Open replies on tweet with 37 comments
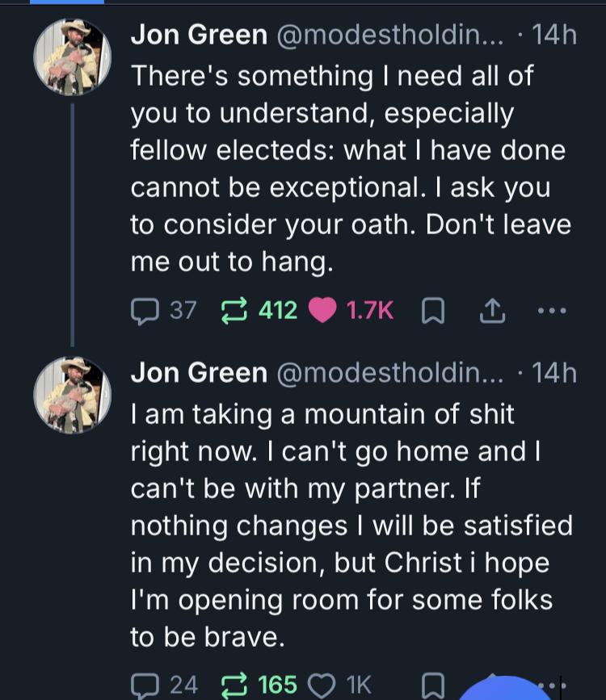This screenshot has width=606, height=700. (144, 310)
